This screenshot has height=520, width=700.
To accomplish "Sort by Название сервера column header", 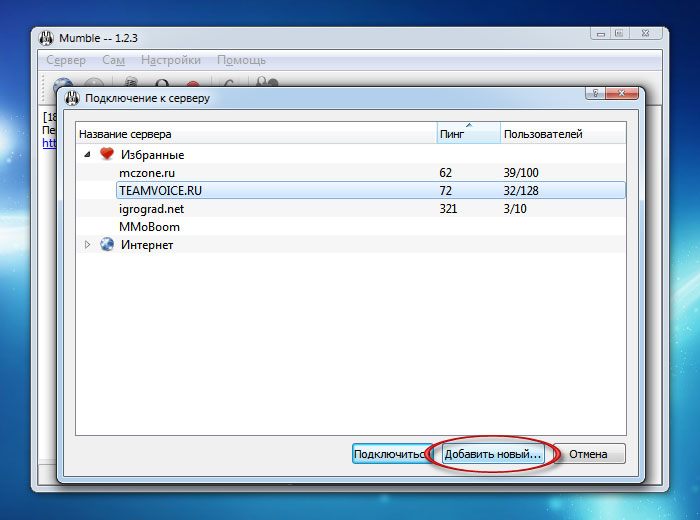I will point(256,133).
